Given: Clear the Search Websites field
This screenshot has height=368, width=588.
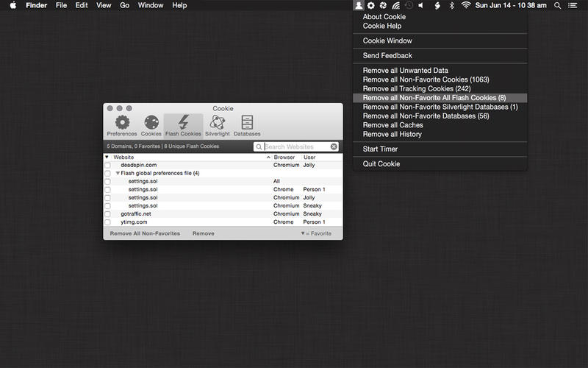Looking at the screenshot, I should (334, 146).
